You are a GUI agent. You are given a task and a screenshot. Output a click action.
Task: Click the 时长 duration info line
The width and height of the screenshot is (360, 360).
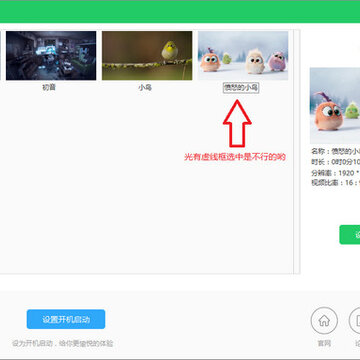(336, 162)
